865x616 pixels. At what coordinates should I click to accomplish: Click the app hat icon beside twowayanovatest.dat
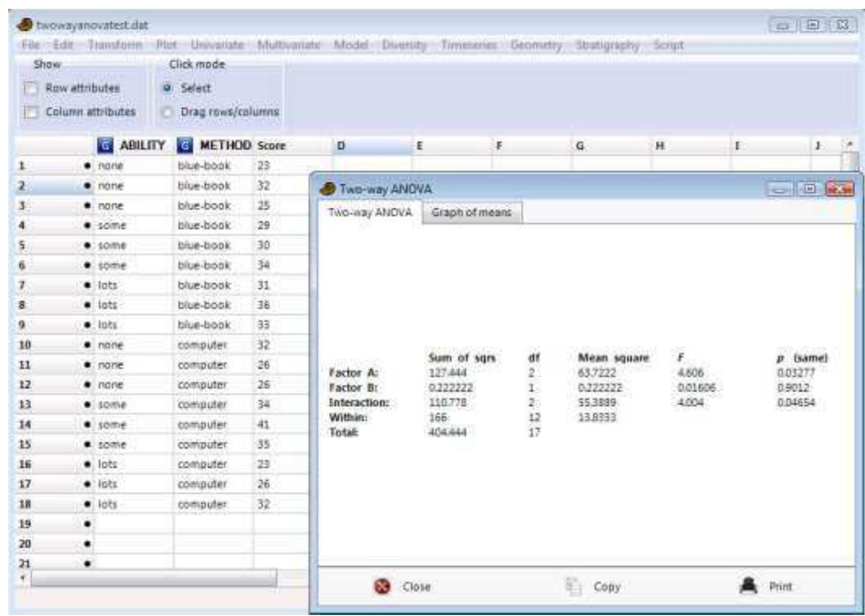25,25
